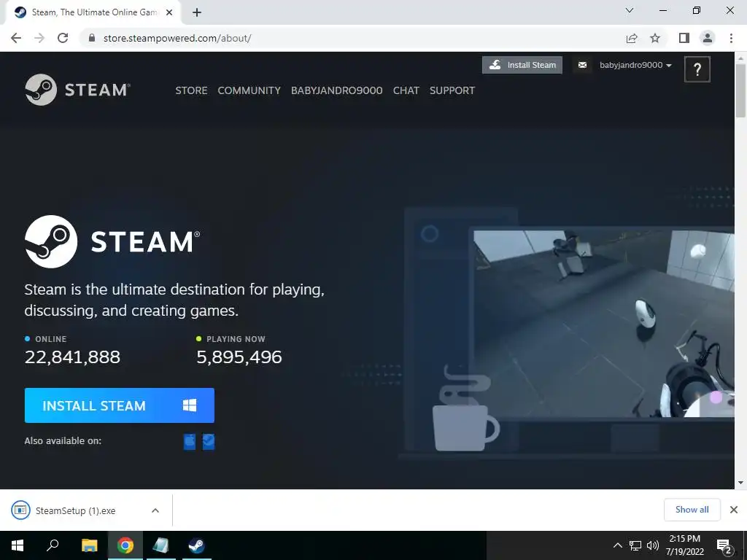Open the STORE menu
747x560 pixels.
tap(191, 90)
